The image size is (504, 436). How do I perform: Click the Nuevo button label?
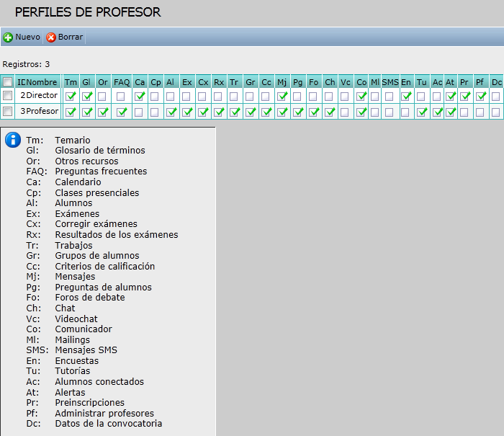pyautogui.click(x=27, y=37)
